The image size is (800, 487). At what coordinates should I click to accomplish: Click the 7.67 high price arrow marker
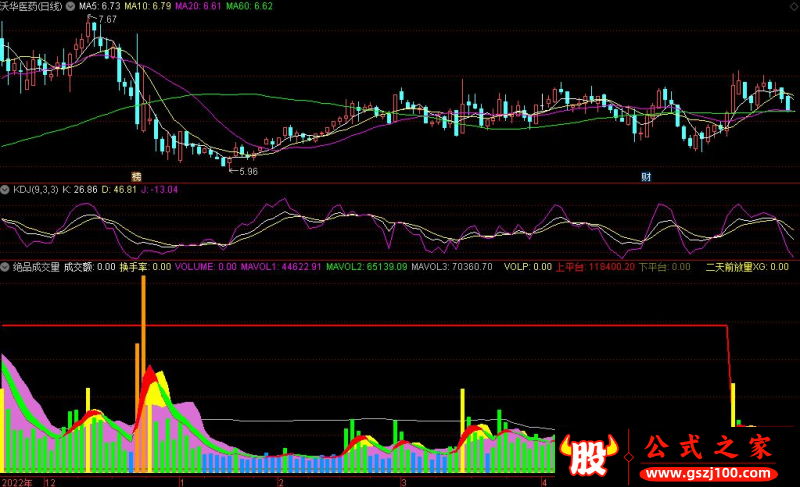(104, 20)
